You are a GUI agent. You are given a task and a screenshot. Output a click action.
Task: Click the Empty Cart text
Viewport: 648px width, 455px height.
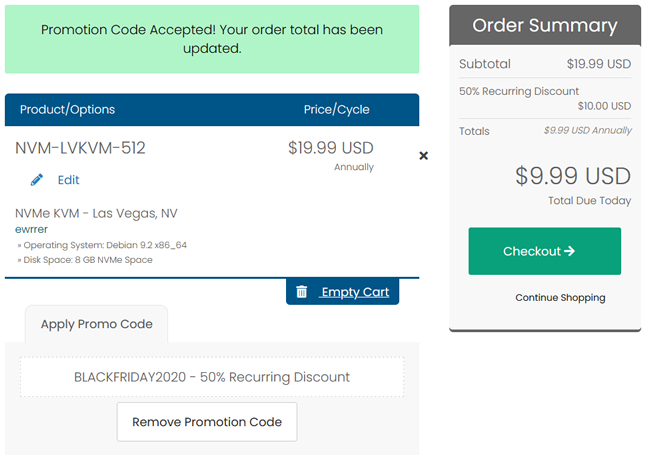pyautogui.click(x=355, y=292)
